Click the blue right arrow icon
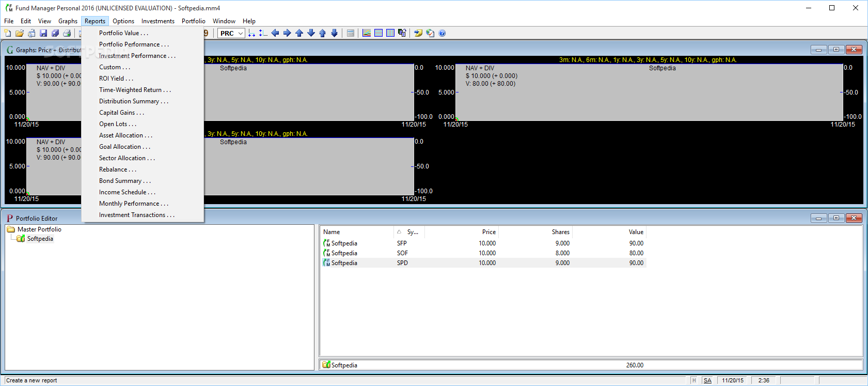This screenshot has width=868, height=386. click(x=287, y=33)
